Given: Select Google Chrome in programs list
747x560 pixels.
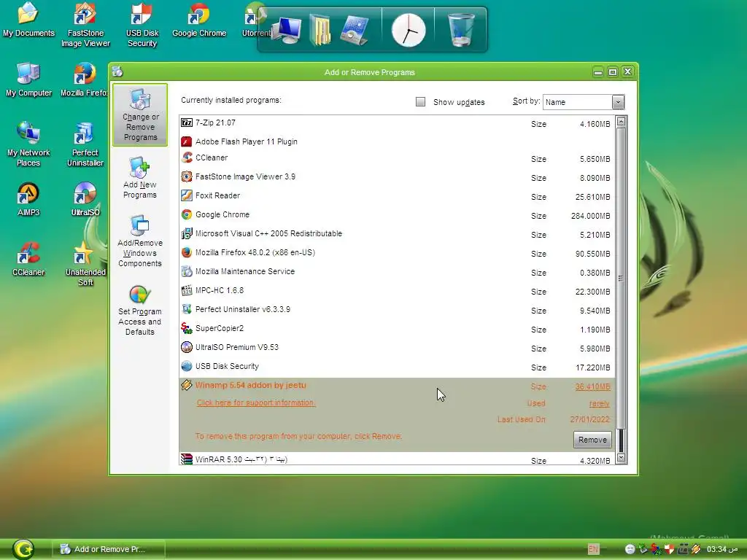Looking at the screenshot, I should (x=397, y=215).
